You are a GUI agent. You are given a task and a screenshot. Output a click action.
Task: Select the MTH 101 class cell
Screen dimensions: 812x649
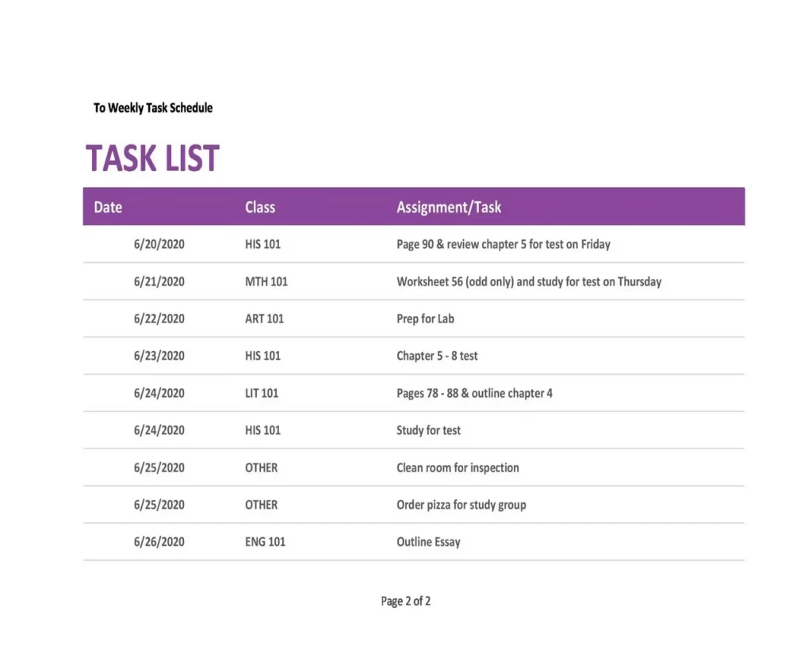266,281
